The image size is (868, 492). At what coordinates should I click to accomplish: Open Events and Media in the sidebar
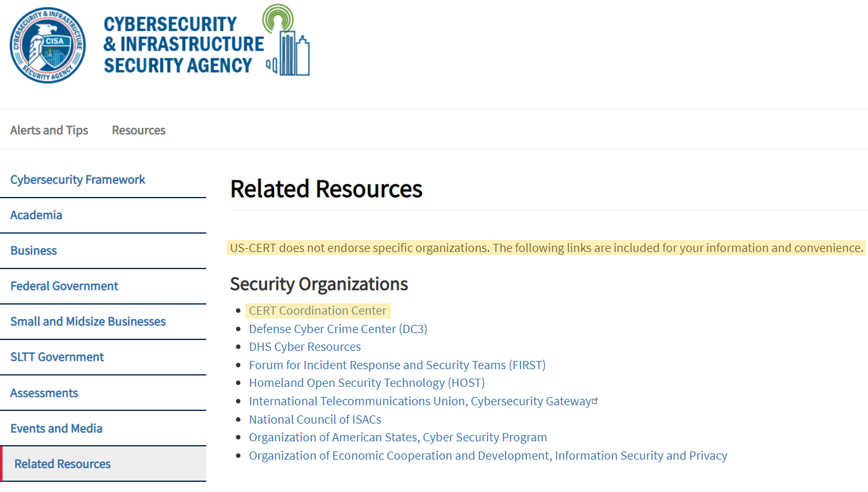click(56, 429)
